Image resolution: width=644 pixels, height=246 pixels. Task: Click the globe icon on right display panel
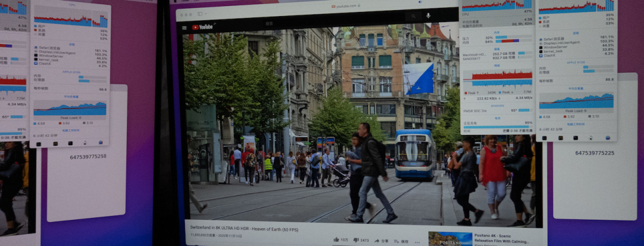(x=608, y=138)
